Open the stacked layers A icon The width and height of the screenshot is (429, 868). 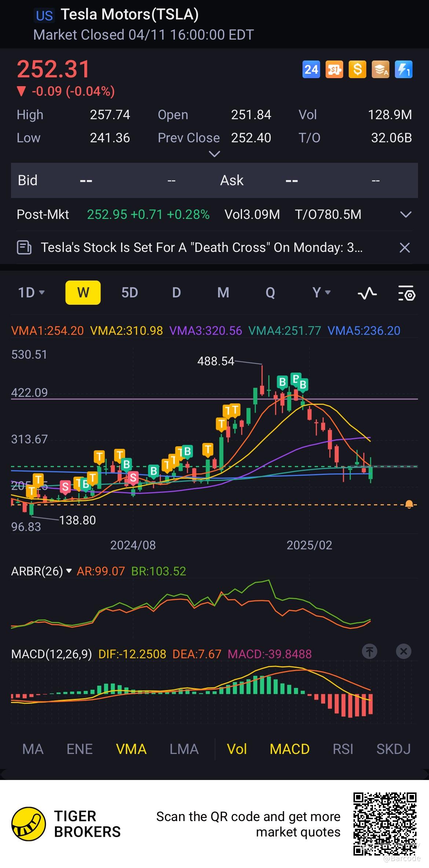point(380,69)
